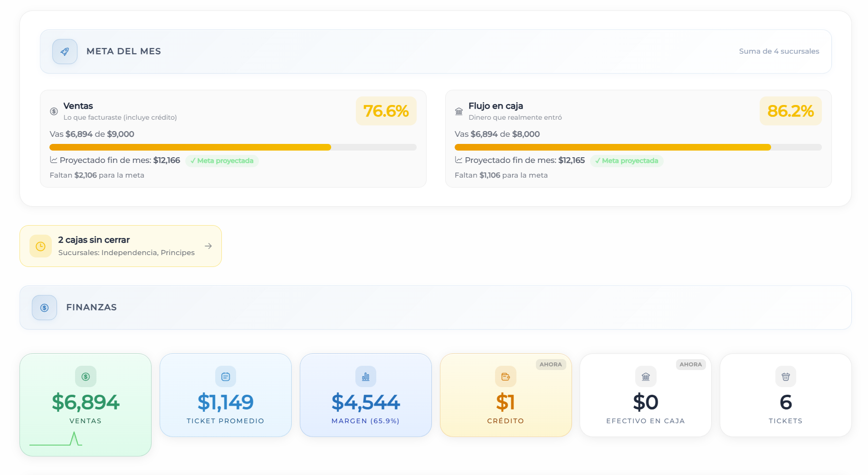Click the green dollar icon above $6,894

(x=86, y=377)
